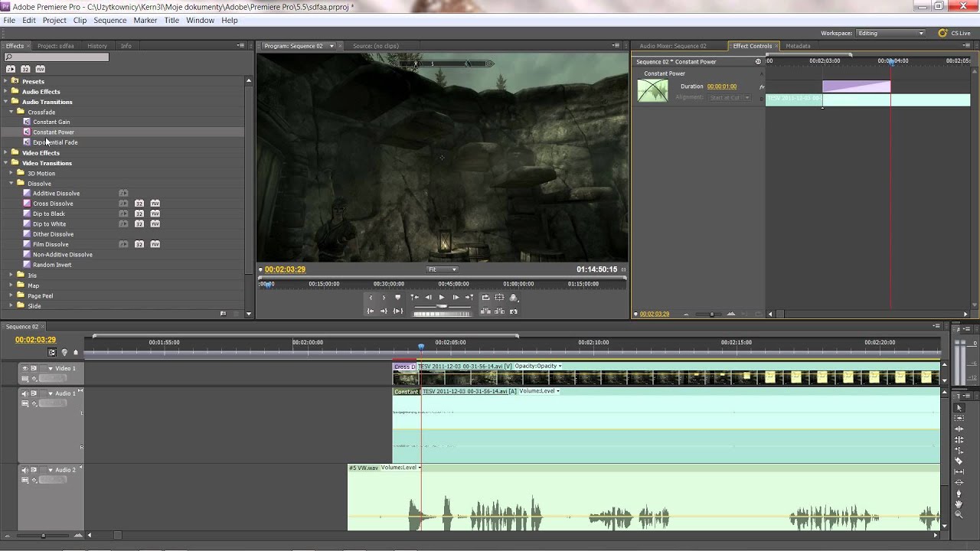Toggle track lock box on Video 1
This screenshot has height=551, width=980.
[43, 368]
